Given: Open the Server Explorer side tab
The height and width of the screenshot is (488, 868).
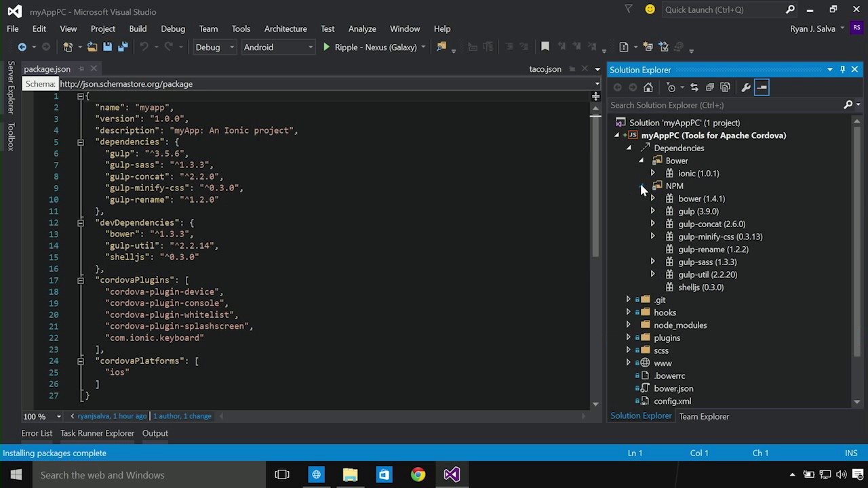Looking at the screenshot, I should [x=11, y=87].
